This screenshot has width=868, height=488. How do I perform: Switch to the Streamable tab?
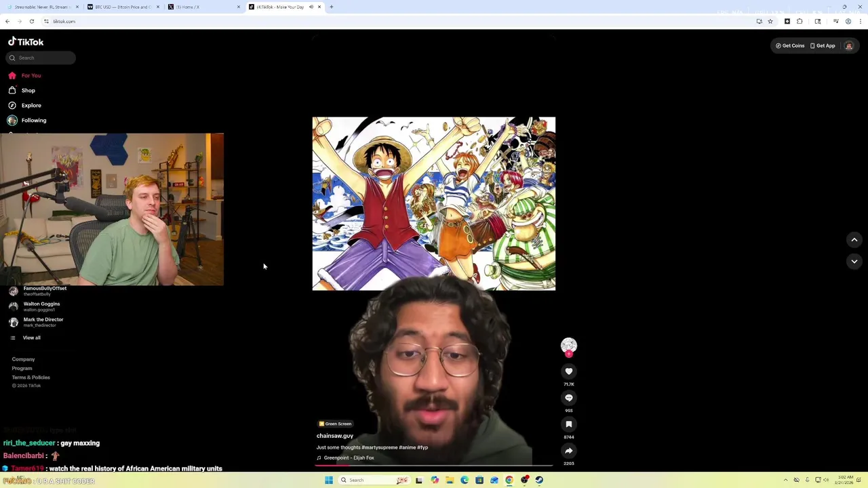pyautogui.click(x=41, y=7)
